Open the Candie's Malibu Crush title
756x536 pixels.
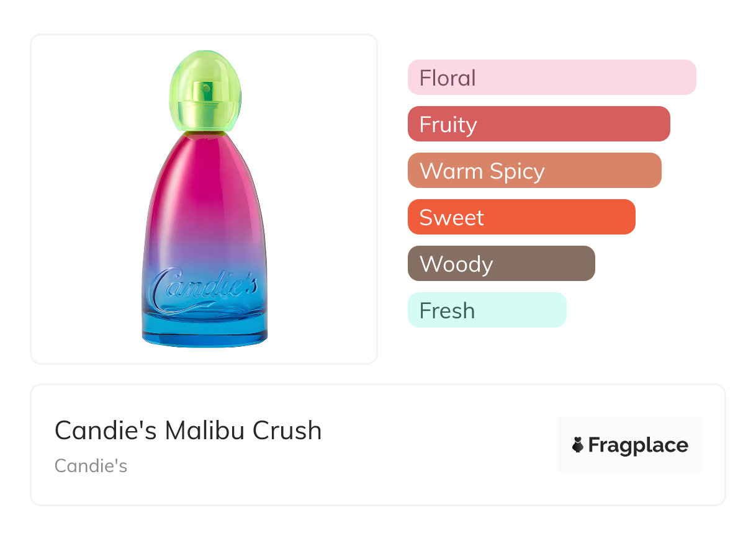(x=188, y=431)
